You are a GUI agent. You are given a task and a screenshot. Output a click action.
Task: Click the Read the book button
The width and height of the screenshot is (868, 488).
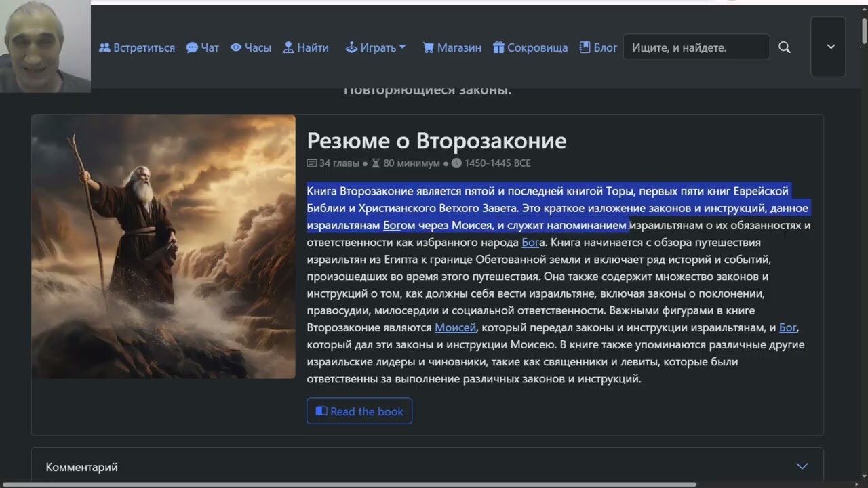pyautogui.click(x=359, y=411)
